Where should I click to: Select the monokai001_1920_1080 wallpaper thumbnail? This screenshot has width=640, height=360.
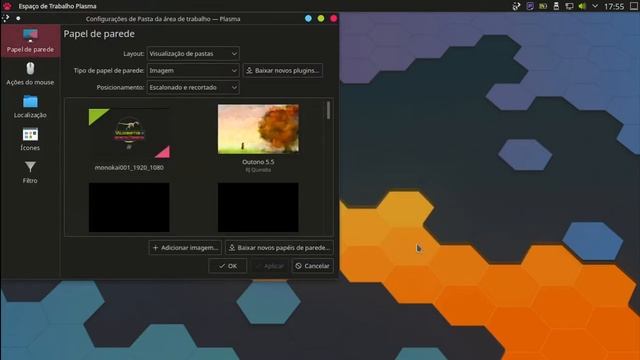[129, 133]
